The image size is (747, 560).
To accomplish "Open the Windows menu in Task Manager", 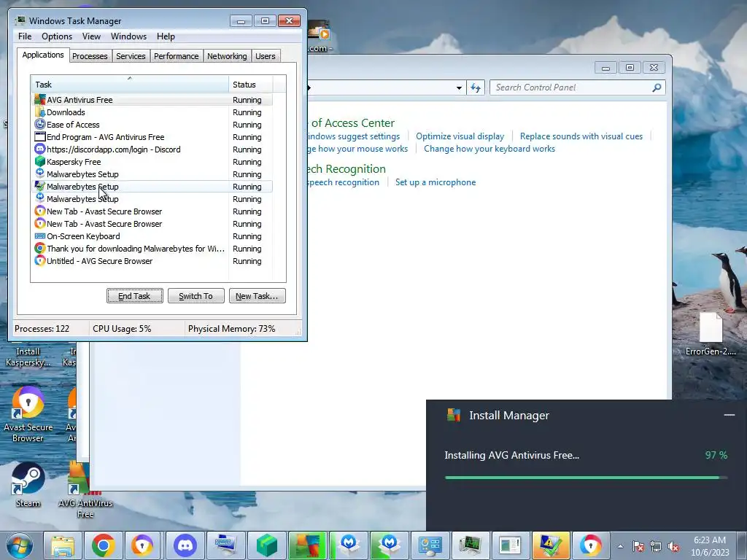I will (128, 36).
